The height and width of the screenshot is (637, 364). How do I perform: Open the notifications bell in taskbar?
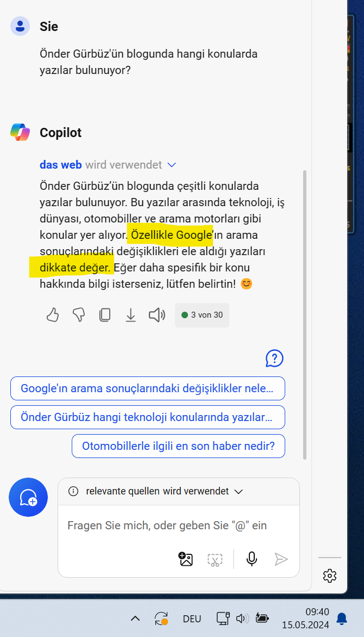click(342, 619)
